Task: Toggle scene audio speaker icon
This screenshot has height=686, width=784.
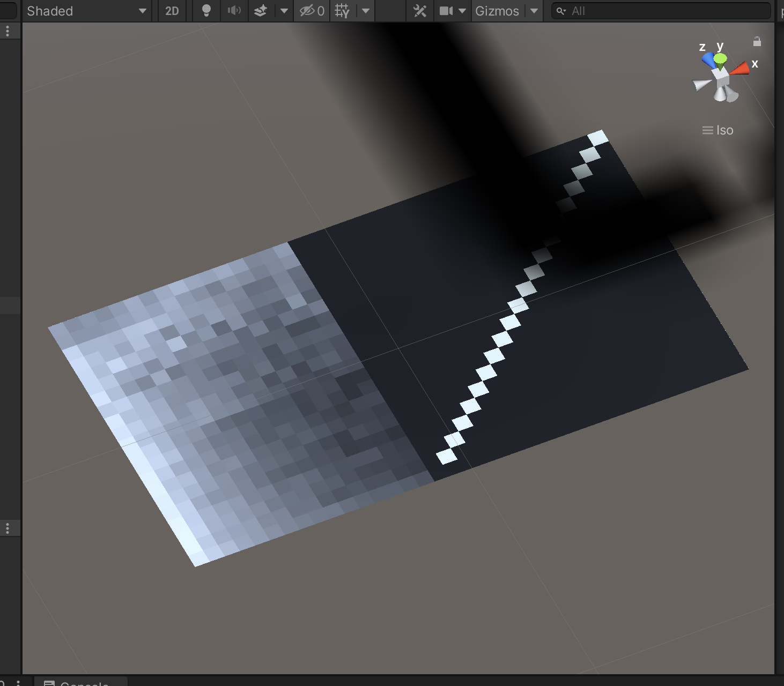Action: [x=234, y=11]
